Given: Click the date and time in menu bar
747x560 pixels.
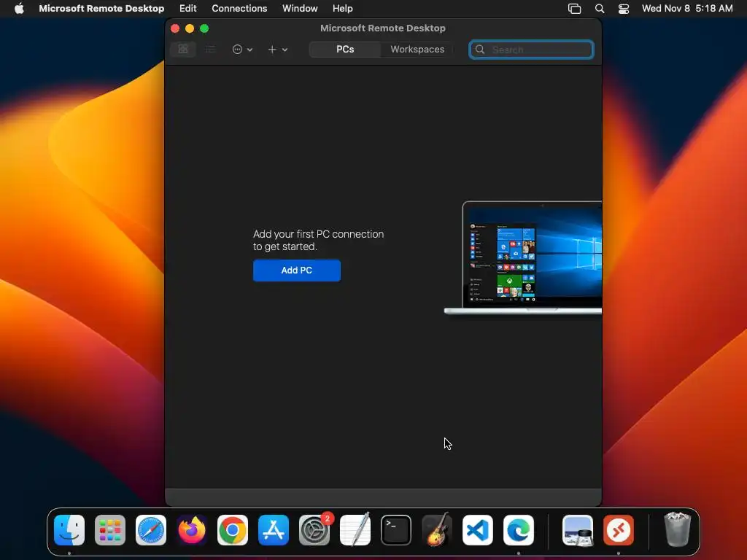Looking at the screenshot, I should (x=687, y=9).
